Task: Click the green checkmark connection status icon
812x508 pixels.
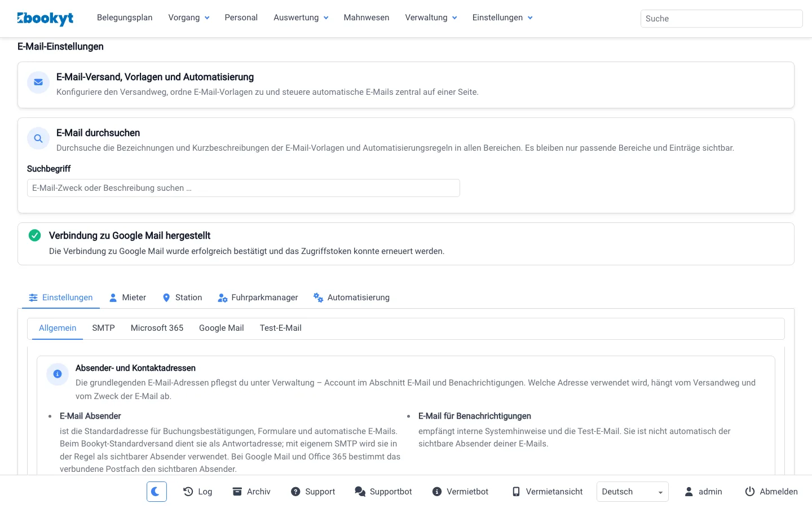Action: (34, 235)
